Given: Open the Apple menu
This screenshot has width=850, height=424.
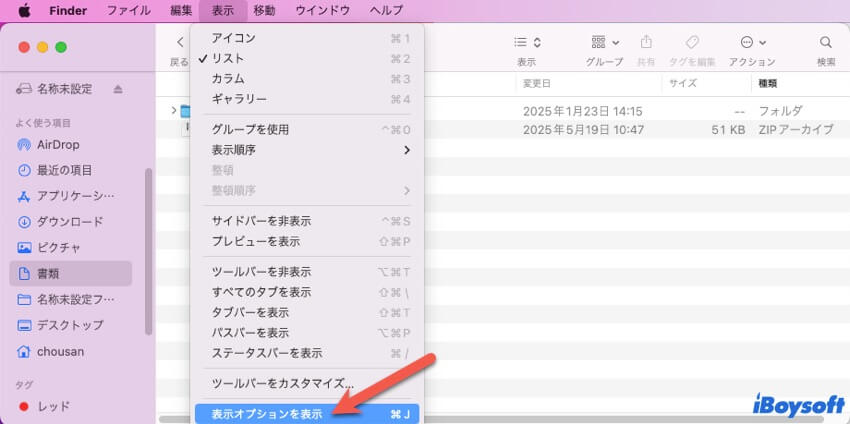Looking at the screenshot, I should (x=24, y=10).
